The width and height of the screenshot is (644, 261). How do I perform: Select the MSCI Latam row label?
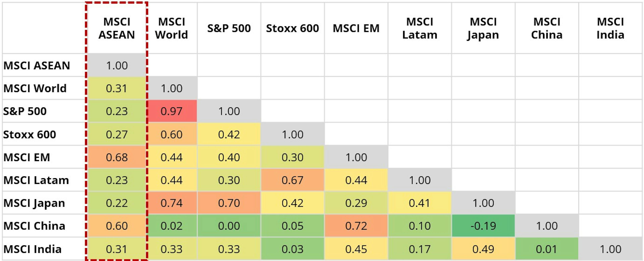point(36,180)
